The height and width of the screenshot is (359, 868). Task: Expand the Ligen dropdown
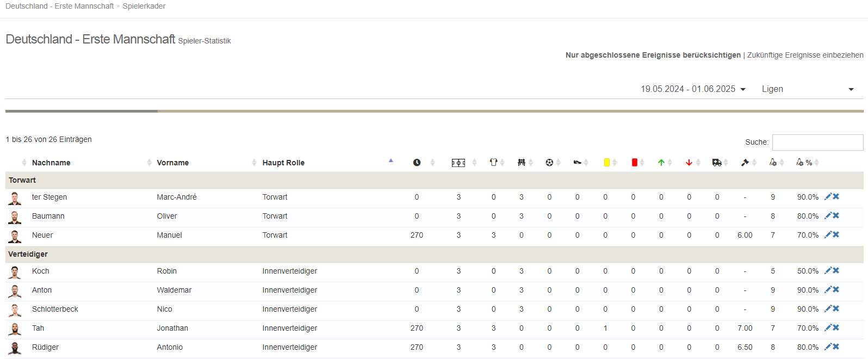tap(807, 89)
